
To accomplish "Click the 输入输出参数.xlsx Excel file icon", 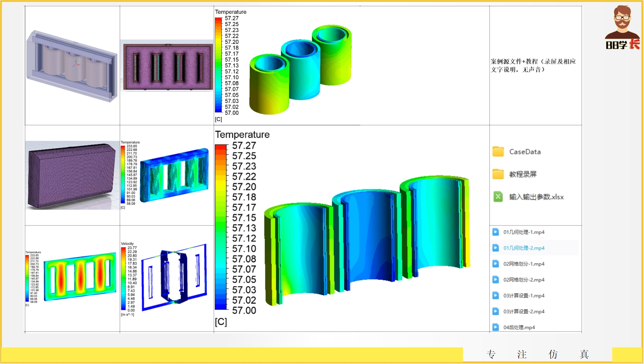I will pyautogui.click(x=498, y=197).
